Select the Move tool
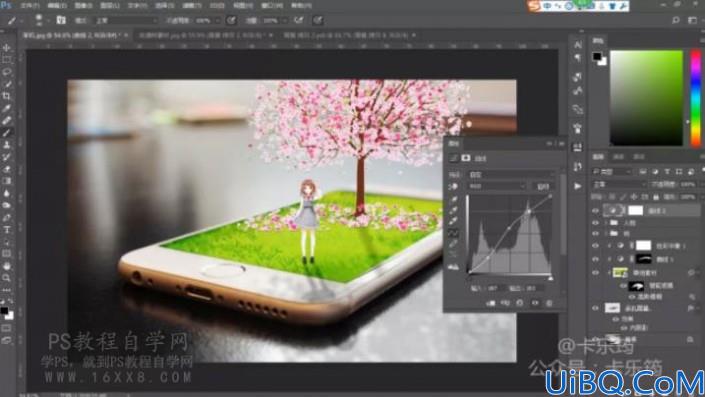 pos(7,48)
